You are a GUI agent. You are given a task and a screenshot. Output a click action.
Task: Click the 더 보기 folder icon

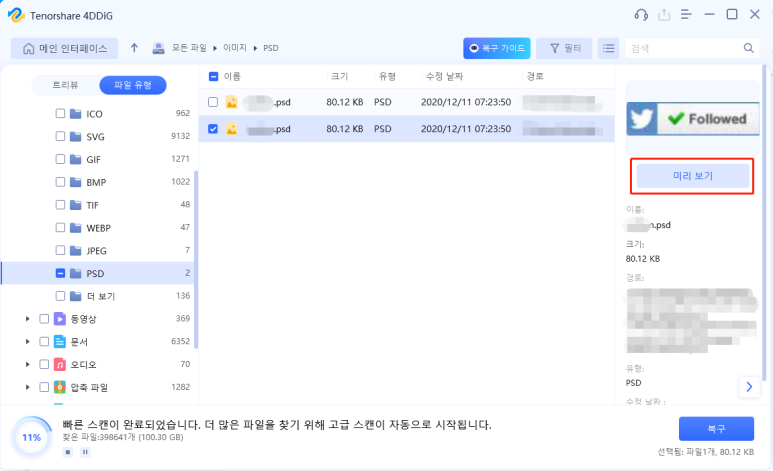pyautogui.click(x=75, y=296)
